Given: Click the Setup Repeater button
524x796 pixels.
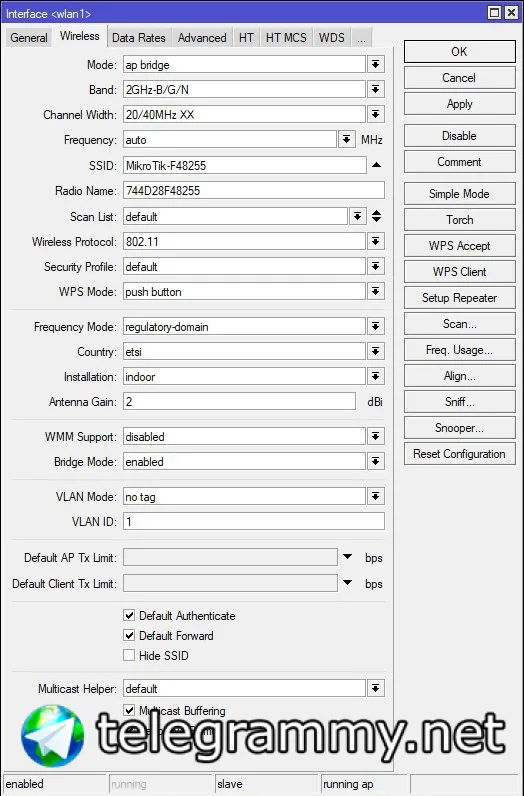Looking at the screenshot, I should click(x=460, y=298).
